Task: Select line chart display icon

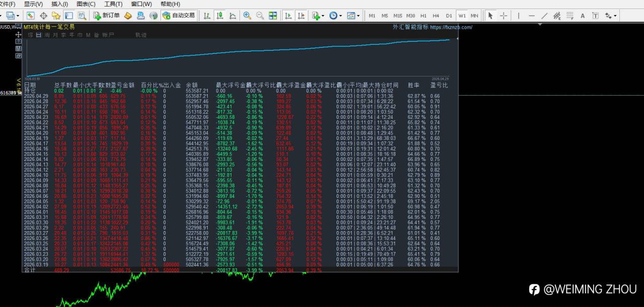Action: click(x=232, y=16)
